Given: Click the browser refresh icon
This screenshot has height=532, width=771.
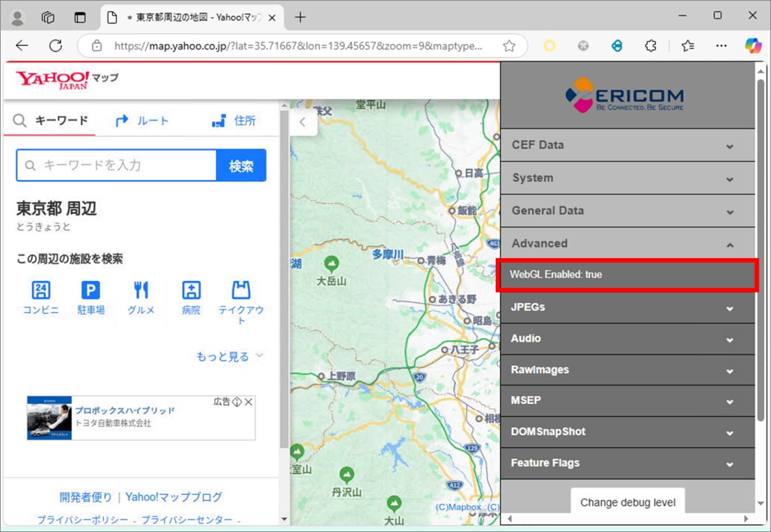Looking at the screenshot, I should (55, 46).
